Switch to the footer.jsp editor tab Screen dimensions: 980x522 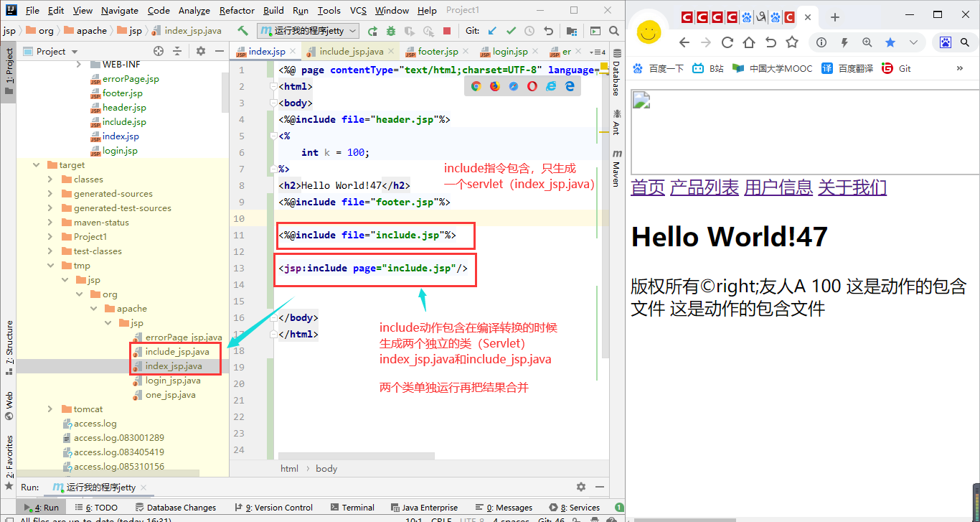click(436, 51)
